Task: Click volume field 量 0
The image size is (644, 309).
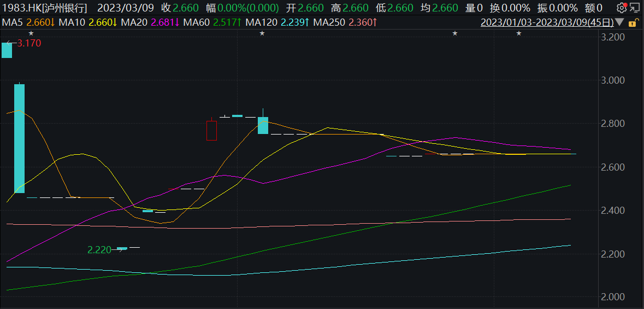Action: pyautogui.click(x=474, y=8)
